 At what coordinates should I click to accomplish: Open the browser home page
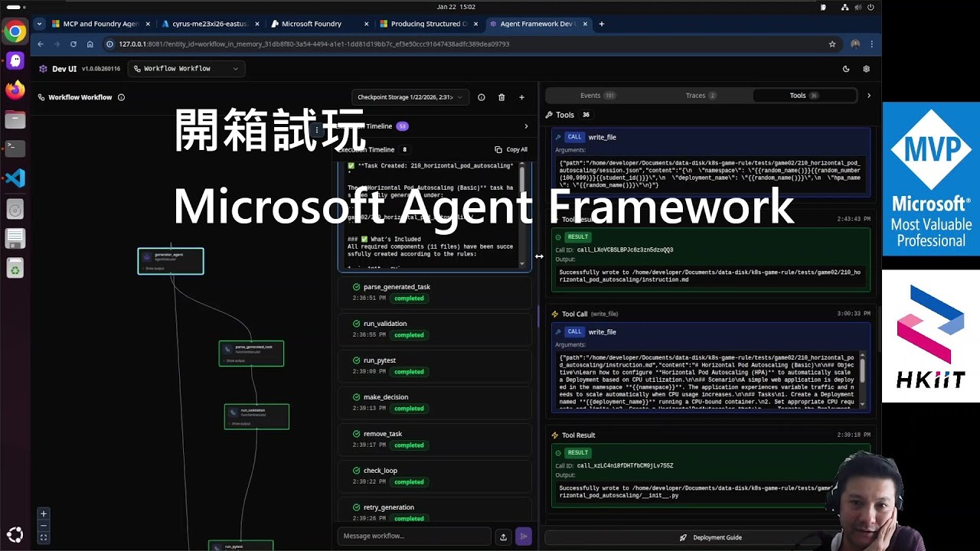coord(90,44)
